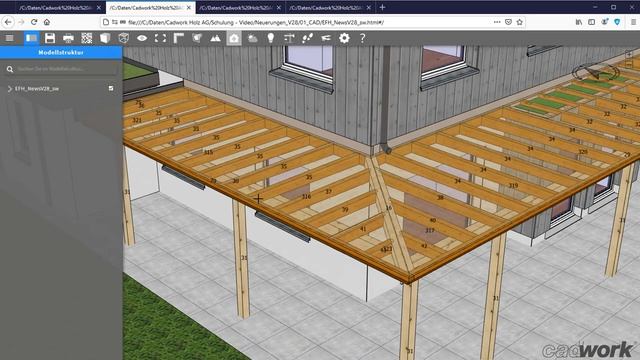Click beam label 321 in model
The width and height of the screenshot is (640, 360).
[137, 120]
